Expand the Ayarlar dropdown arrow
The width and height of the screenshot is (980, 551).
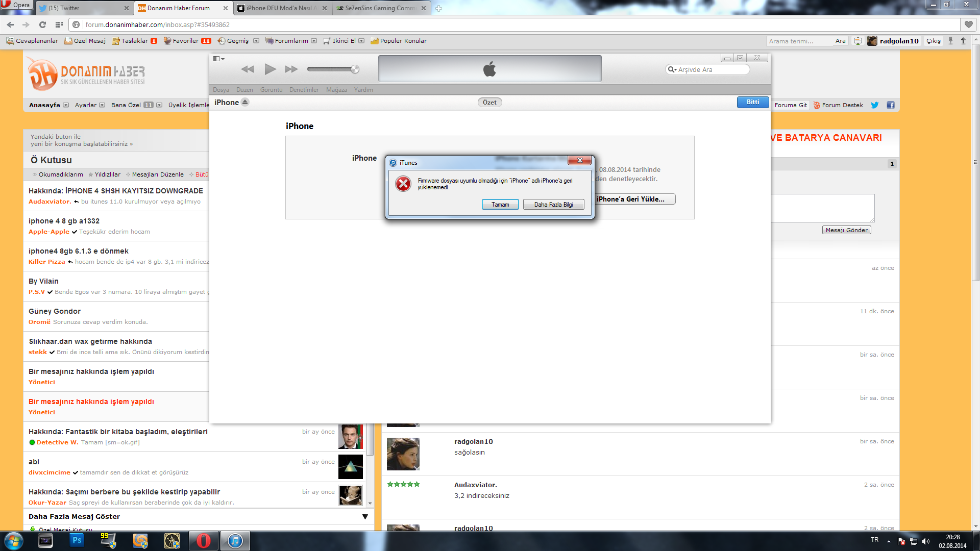point(102,105)
